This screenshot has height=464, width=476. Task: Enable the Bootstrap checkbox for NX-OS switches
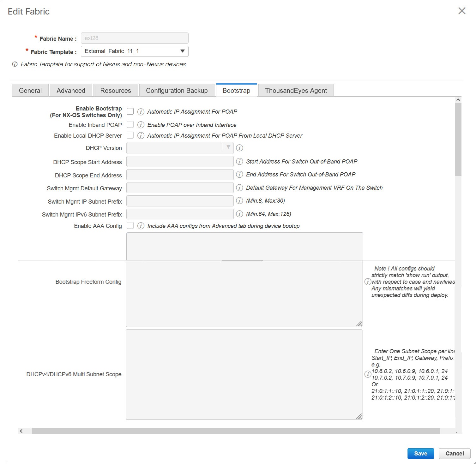(x=130, y=111)
